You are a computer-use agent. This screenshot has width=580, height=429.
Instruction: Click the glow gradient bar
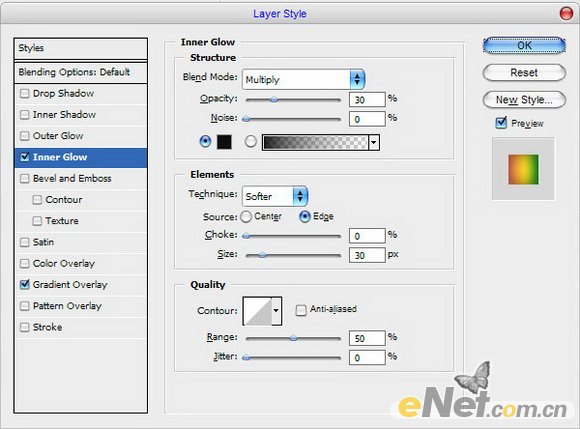(x=315, y=142)
